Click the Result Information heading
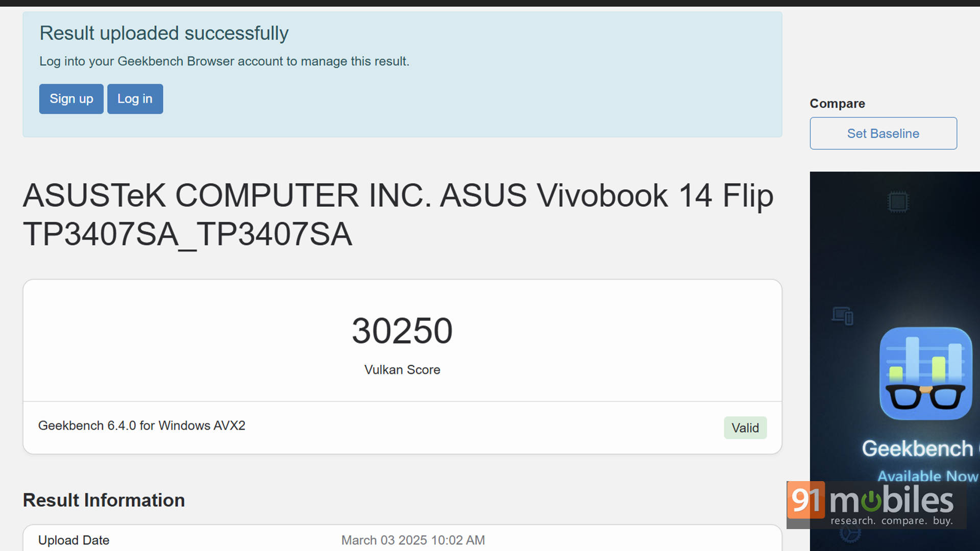This screenshot has height=551, width=980. tap(104, 500)
